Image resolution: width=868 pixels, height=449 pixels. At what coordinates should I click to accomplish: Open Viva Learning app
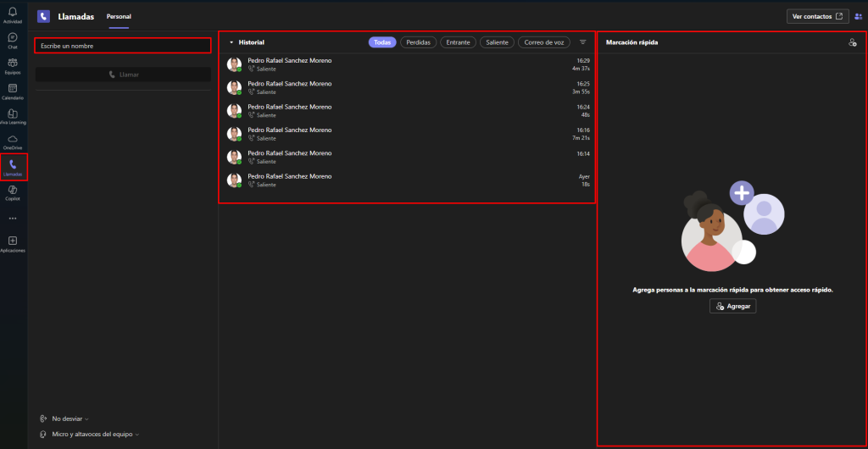pyautogui.click(x=13, y=116)
